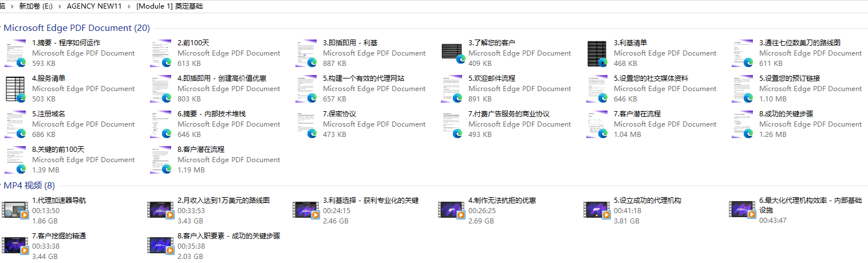Click the [Module 1] 奠定基础 breadcrumb segment

point(169,6)
